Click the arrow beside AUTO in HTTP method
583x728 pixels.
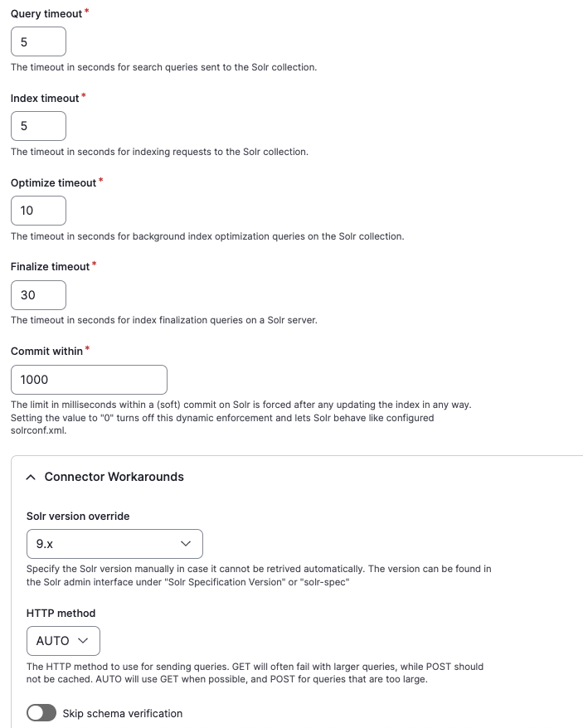tap(83, 641)
